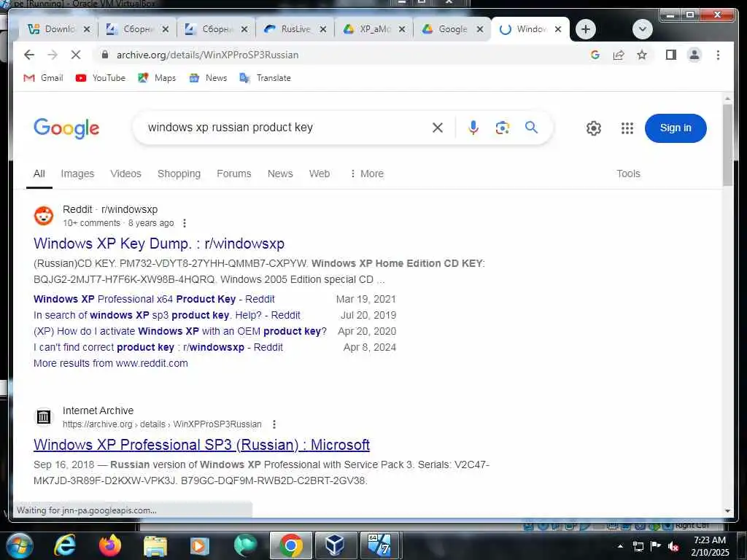Open the search Tools options
This screenshot has width=747, height=560.
click(628, 174)
